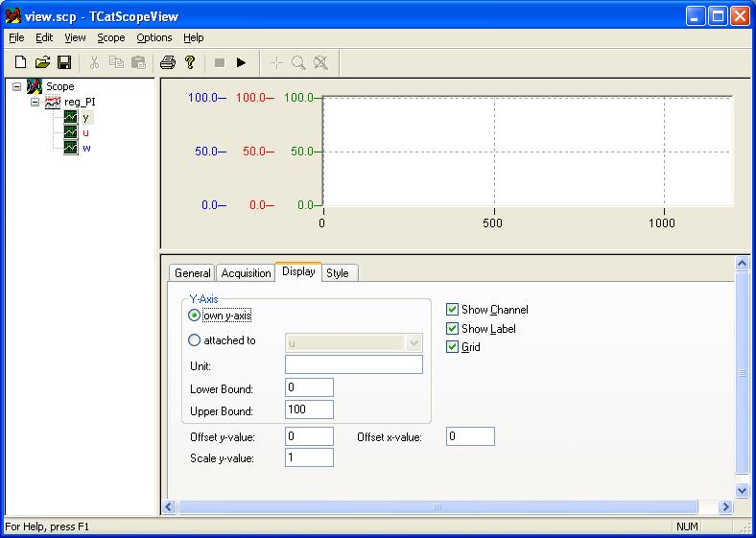This screenshot has height=538, width=756.
Task: Select the Display tab
Action: tap(298, 271)
